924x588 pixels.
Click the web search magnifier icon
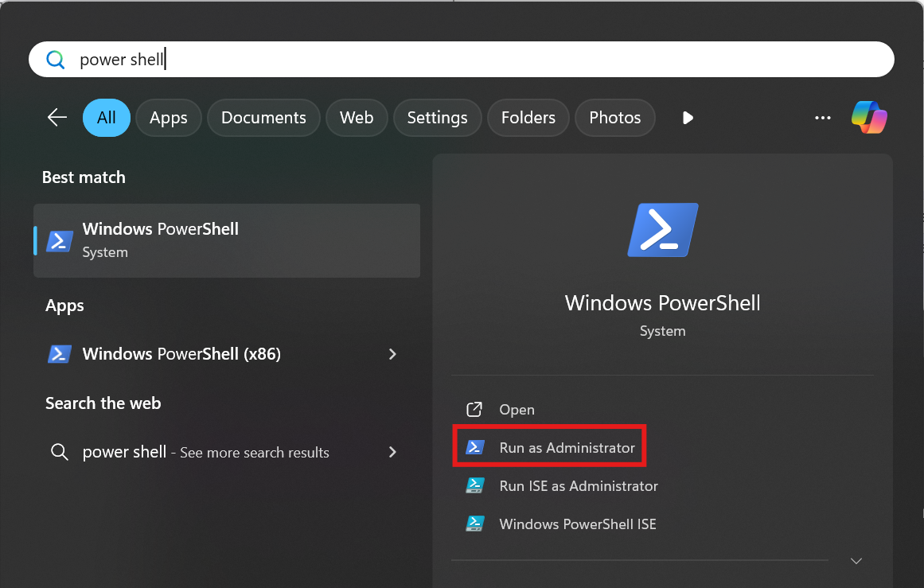coord(60,452)
